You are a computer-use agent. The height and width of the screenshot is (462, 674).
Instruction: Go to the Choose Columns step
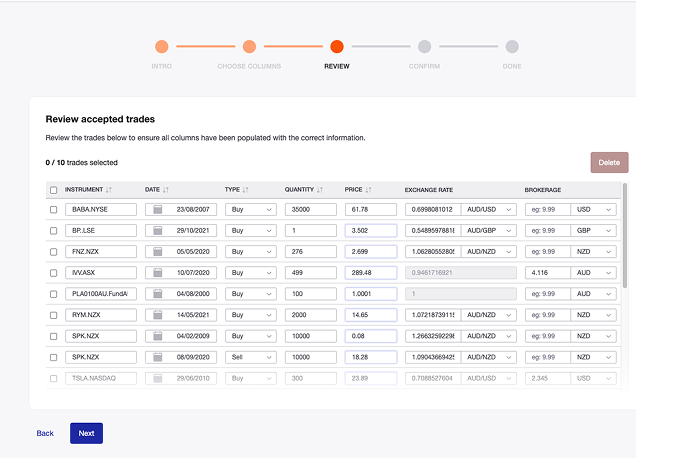[x=249, y=47]
